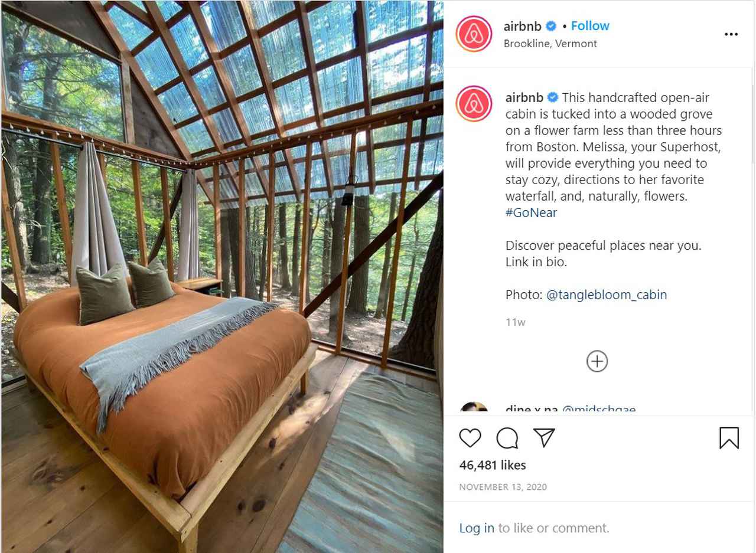
Task: Click the Log in link
Action: 477,528
